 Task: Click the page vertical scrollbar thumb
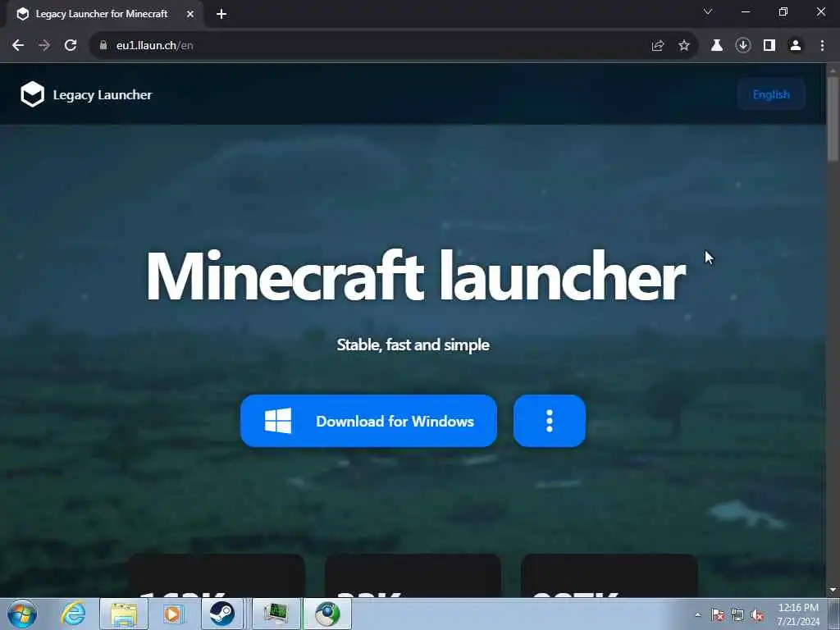[833, 118]
